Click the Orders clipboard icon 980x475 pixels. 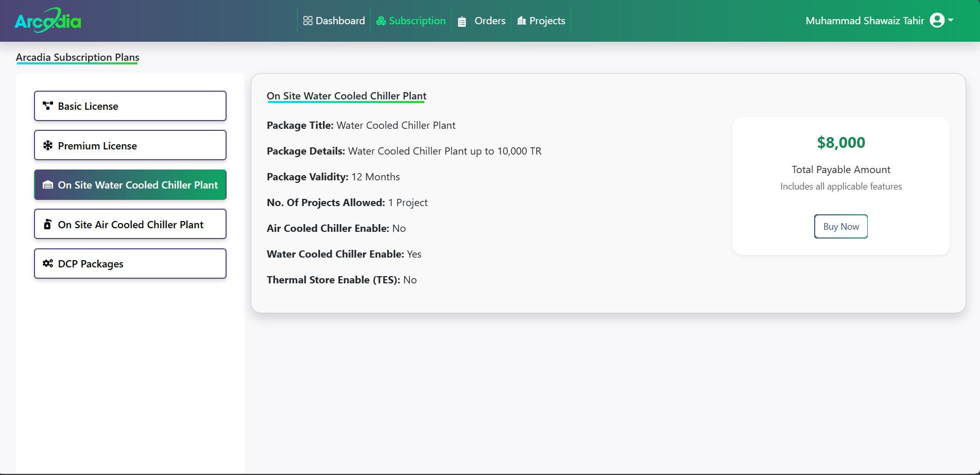462,22
